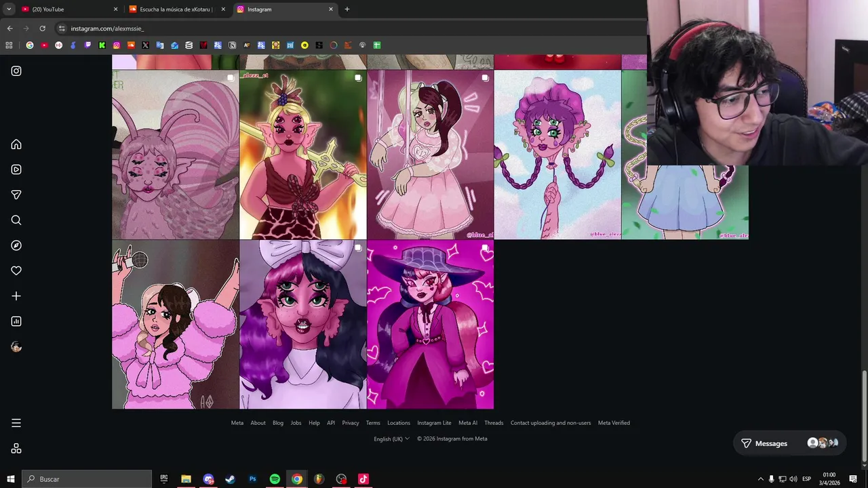Open the Meta AI footer link
This screenshot has width=868, height=488.
coord(468,423)
